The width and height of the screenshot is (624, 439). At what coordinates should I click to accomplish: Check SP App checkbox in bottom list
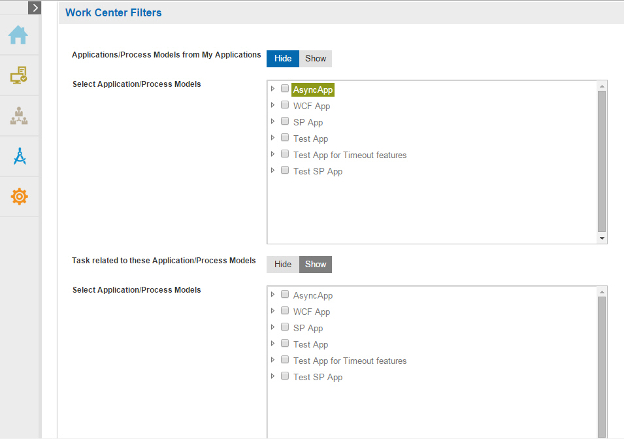pos(285,327)
